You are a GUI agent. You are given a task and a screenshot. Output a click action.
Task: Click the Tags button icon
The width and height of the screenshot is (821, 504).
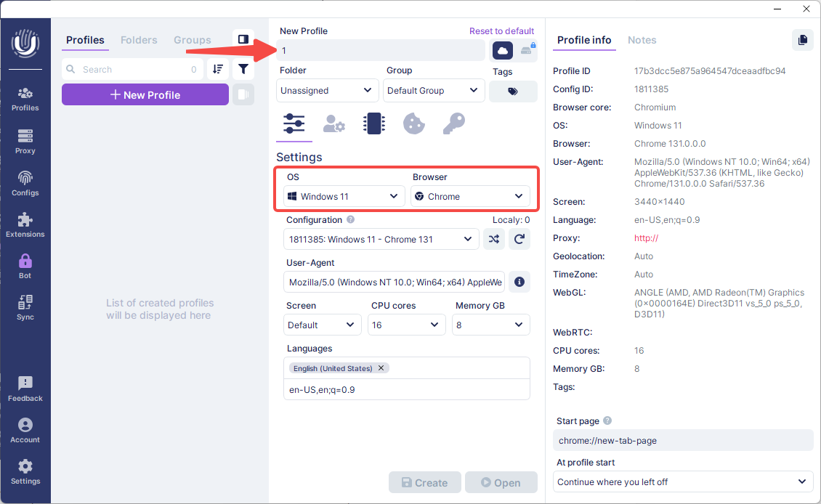pos(513,92)
